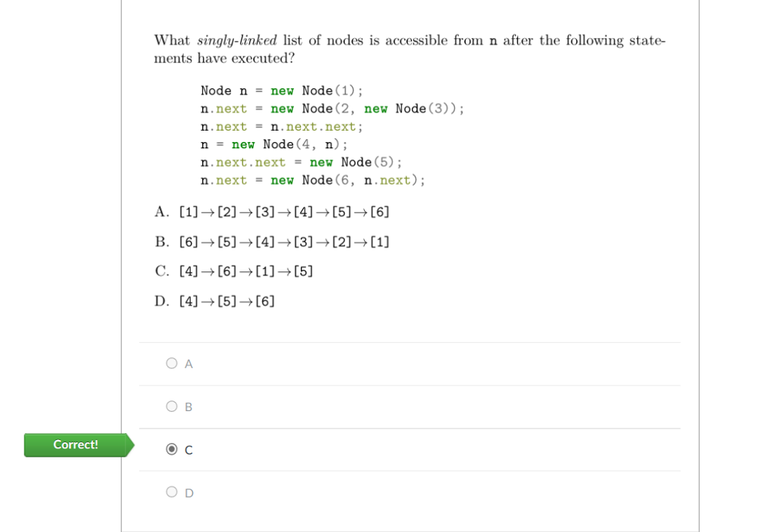Click code line creating Node(2, new Node(3))
Image resolution: width=778 pixels, height=532 pixels.
point(332,109)
